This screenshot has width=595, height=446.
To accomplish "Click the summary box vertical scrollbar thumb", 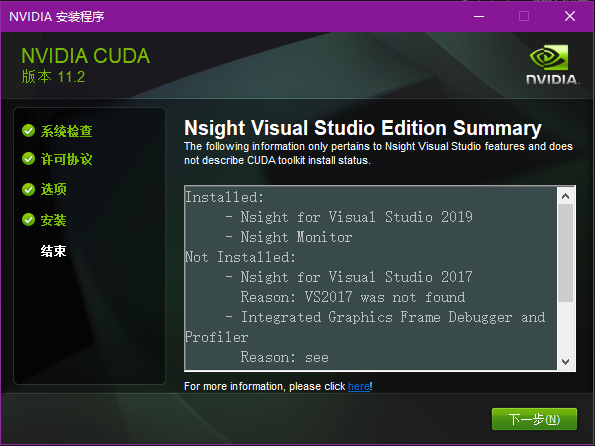I will (x=565, y=253).
